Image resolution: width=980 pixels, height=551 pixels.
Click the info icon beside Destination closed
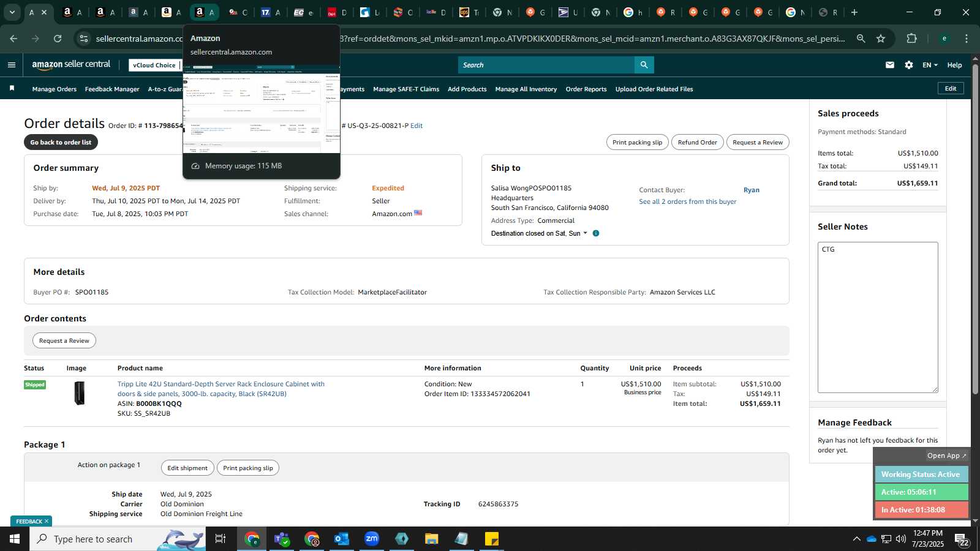(x=596, y=233)
